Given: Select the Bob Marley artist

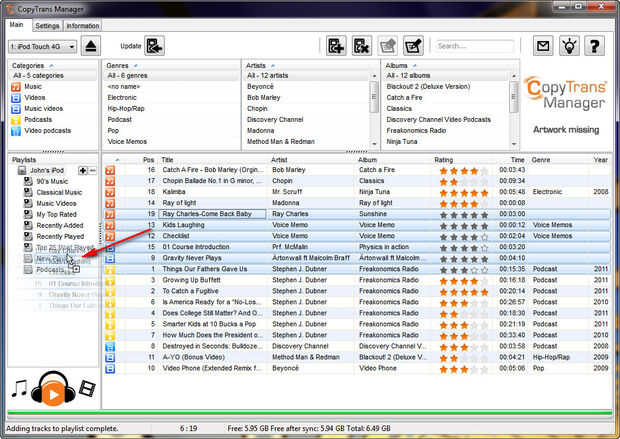Looking at the screenshot, I should (263, 98).
